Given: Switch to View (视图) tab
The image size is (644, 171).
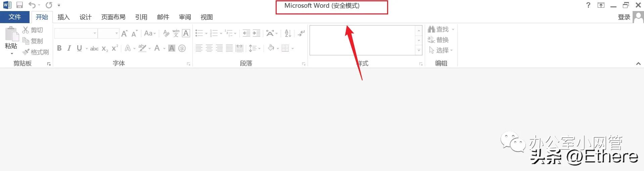Looking at the screenshot, I should [206, 17].
